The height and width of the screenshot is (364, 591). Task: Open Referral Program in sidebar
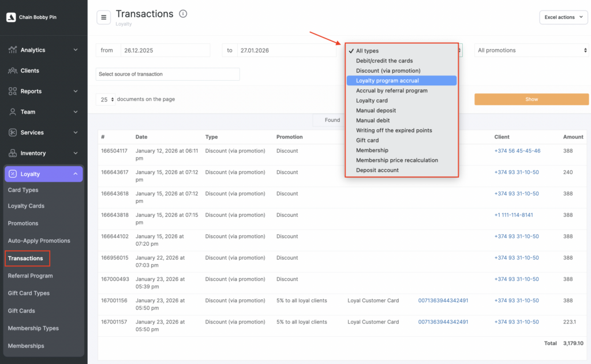point(30,276)
